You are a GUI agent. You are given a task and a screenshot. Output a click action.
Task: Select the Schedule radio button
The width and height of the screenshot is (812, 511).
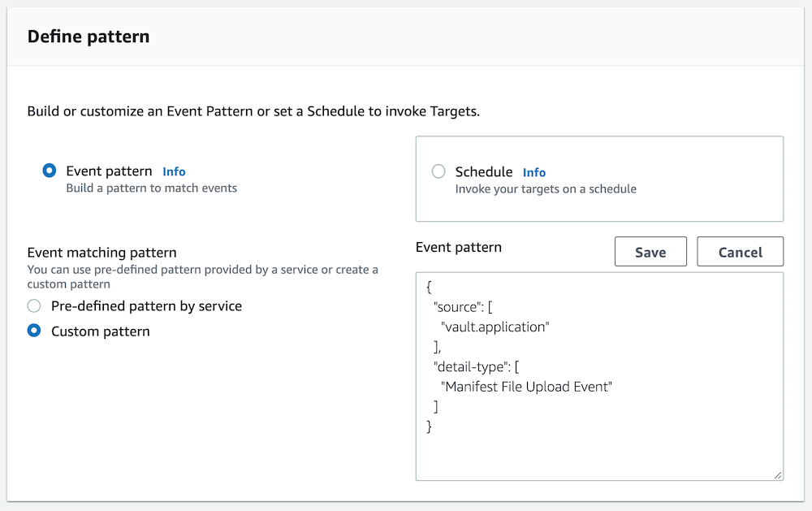click(x=438, y=171)
